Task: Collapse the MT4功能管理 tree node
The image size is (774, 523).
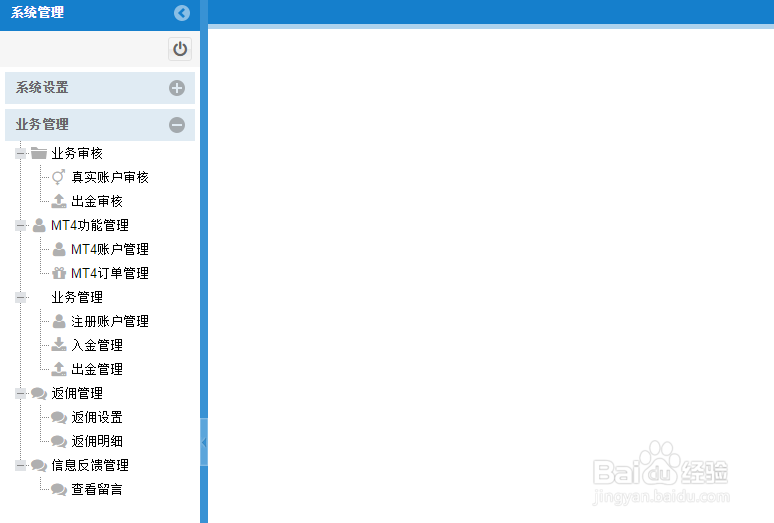Action: 21,225
